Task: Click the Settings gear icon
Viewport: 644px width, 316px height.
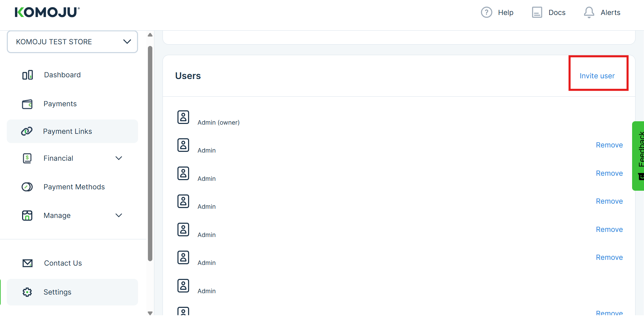Action: (27, 292)
